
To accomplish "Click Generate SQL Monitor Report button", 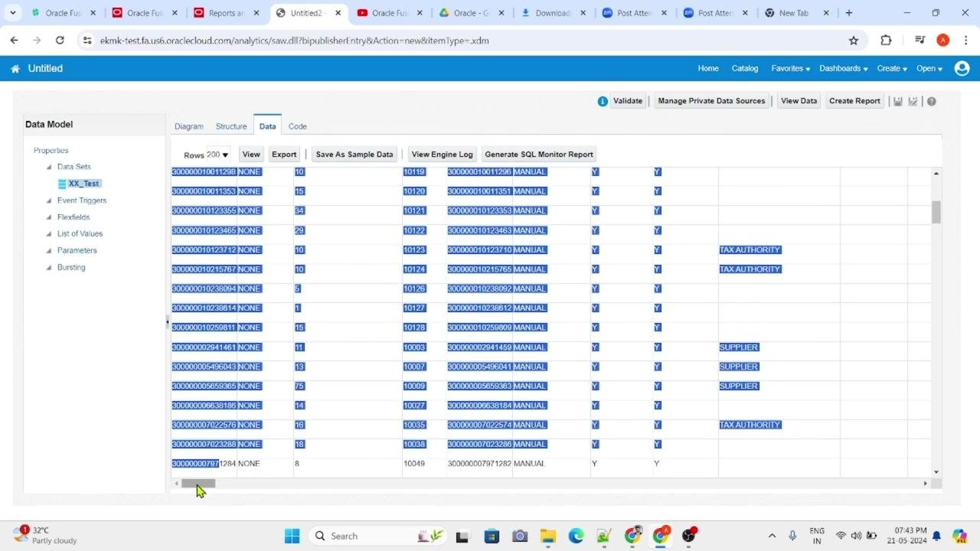I will click(539, 155).
